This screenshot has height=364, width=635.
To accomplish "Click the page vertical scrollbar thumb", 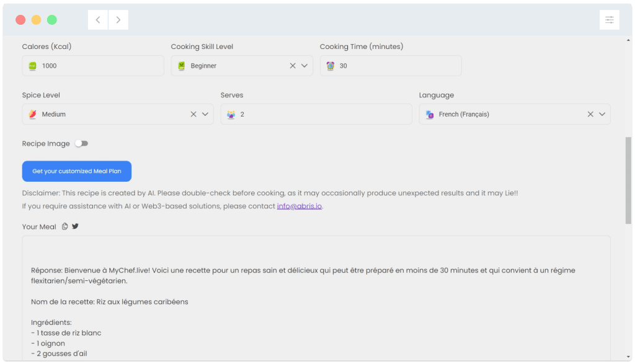I will click(x=628, y=180).
